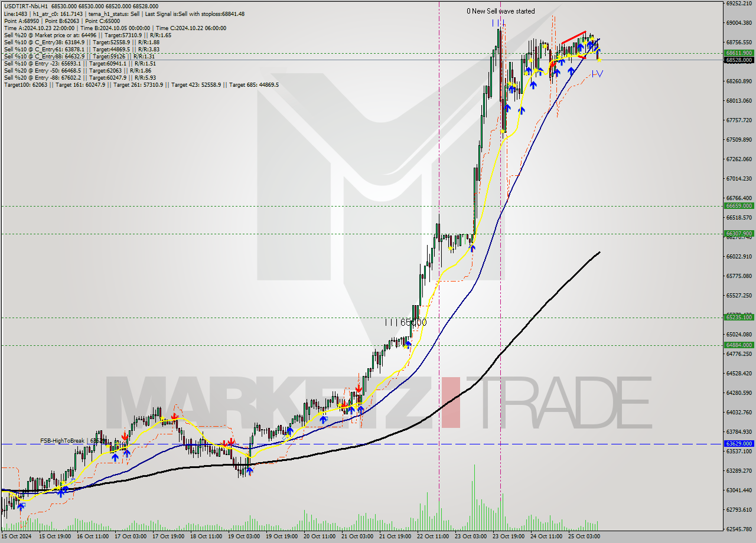
Task: Click the green 65235.100 price level tag
Action: click(739, 317)
